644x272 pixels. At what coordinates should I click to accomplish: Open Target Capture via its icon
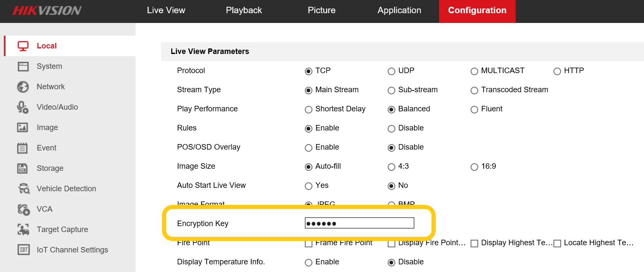coord(23,229)
